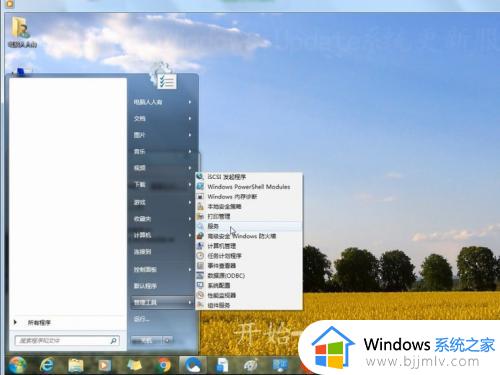
Task: Launch Internet Explorer from taskbar
Action: (46, 365)
